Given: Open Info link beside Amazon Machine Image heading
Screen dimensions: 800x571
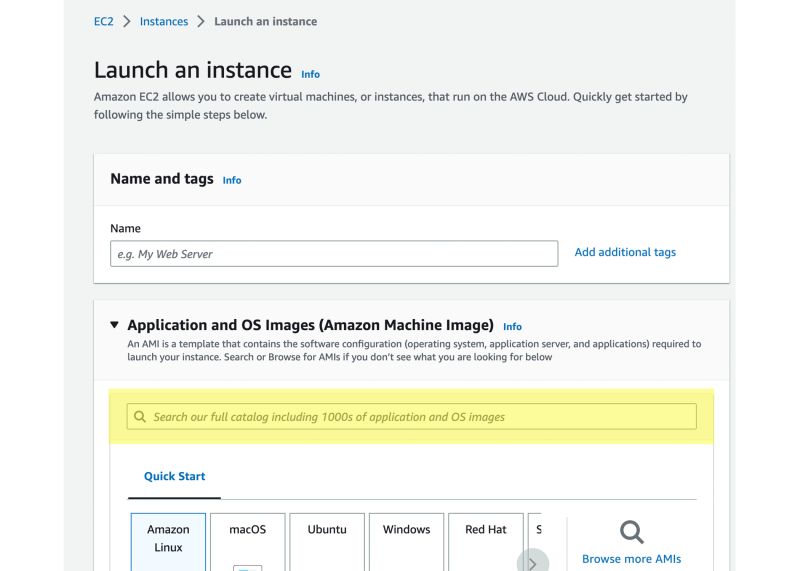Looking at the screenshot, I should [512, 327].
